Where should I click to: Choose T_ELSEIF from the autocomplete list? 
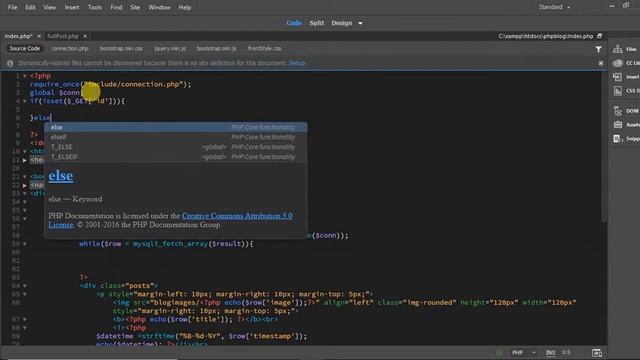tap(176, 157)
